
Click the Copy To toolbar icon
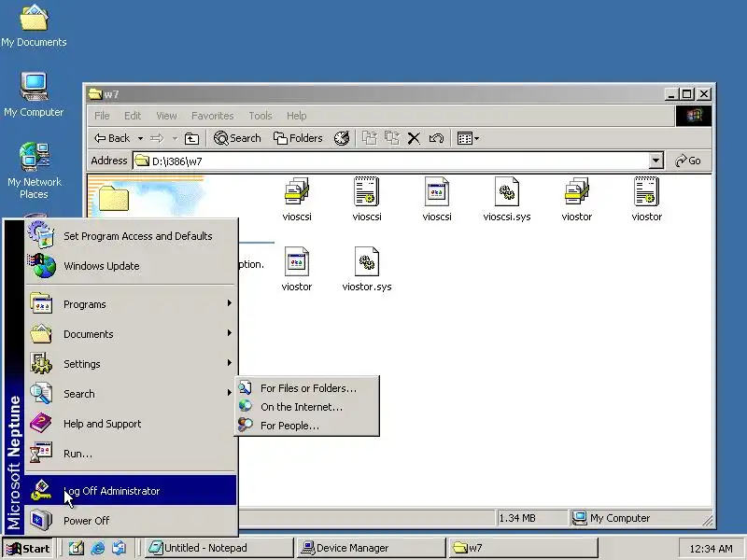[x=391, y=138]
